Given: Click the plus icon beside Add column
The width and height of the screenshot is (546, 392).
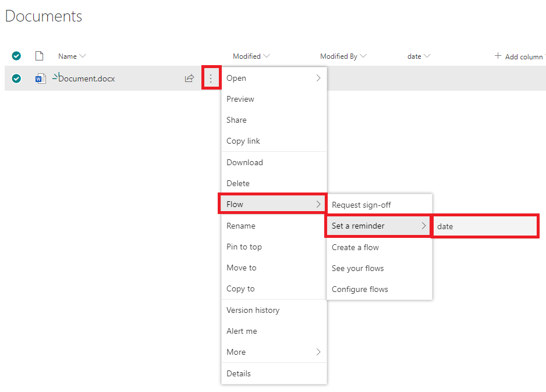Looking at the screenshot, I should 498,56.
